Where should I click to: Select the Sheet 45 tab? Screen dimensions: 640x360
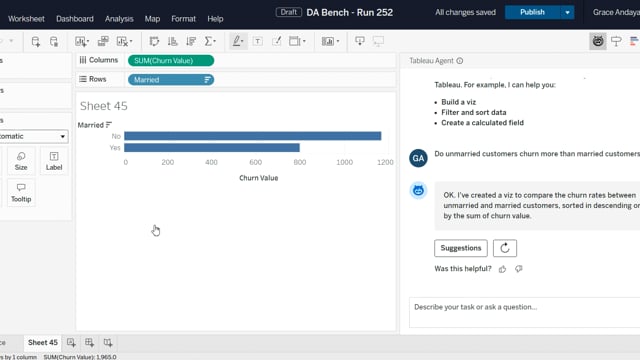(43, 342)
